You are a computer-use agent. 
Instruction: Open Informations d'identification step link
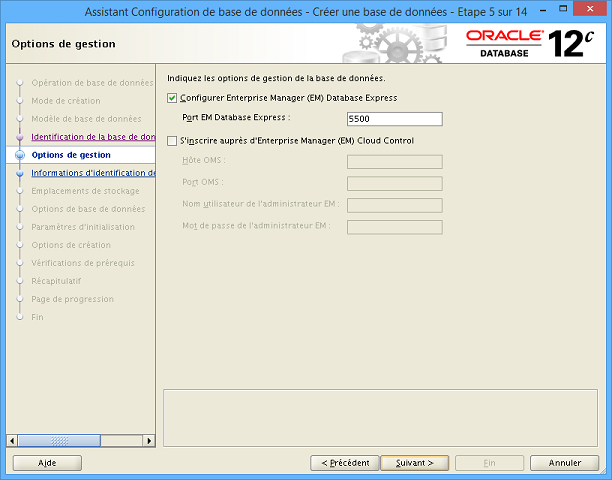click(93, 173)
